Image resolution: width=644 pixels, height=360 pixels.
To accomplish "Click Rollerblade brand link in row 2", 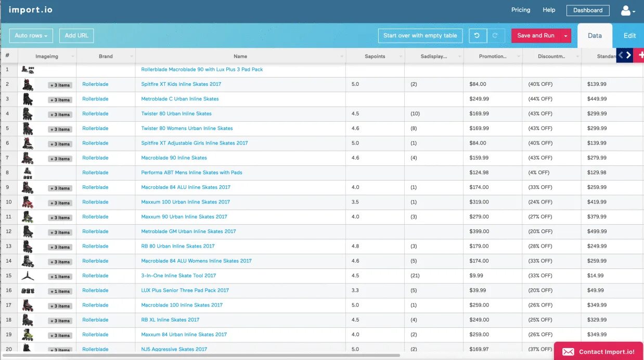I will click(95, 84).
